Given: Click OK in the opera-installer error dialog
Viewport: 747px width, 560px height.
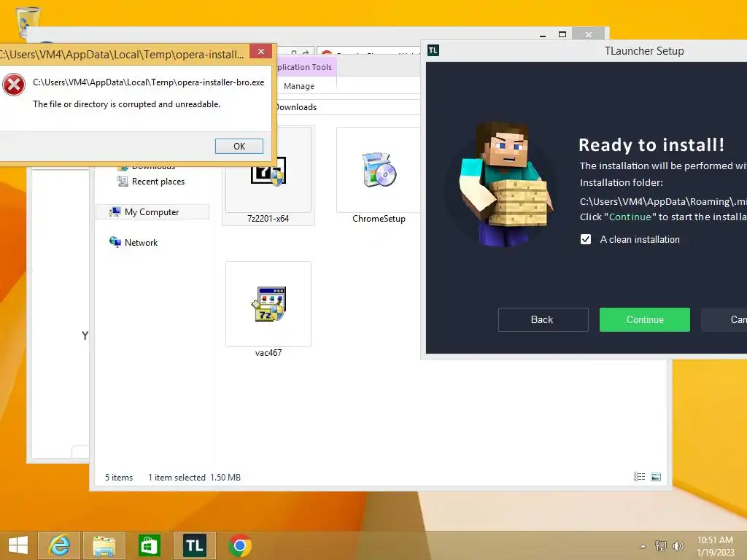Looking at the screenshot, I should (x=239, y=146).
